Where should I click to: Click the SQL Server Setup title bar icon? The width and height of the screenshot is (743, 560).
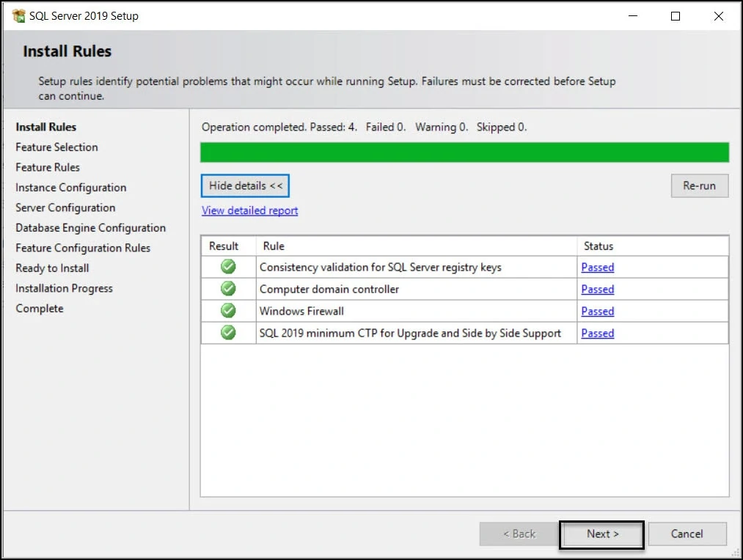(18, 15)
